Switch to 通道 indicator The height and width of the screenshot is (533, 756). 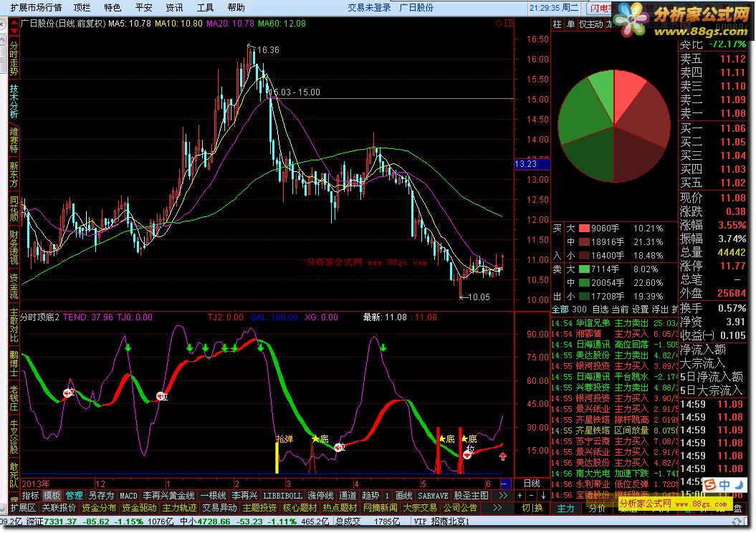(x=348, y=496)
